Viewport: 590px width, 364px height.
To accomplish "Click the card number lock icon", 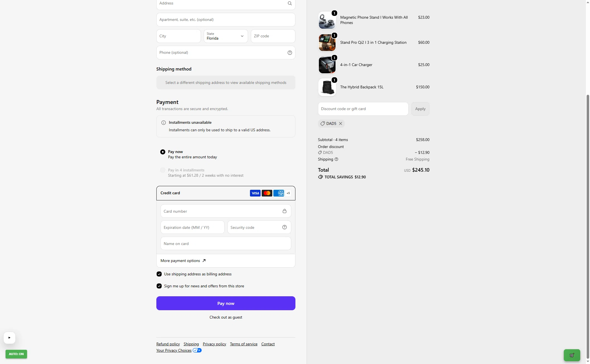I will coord(285,211).
